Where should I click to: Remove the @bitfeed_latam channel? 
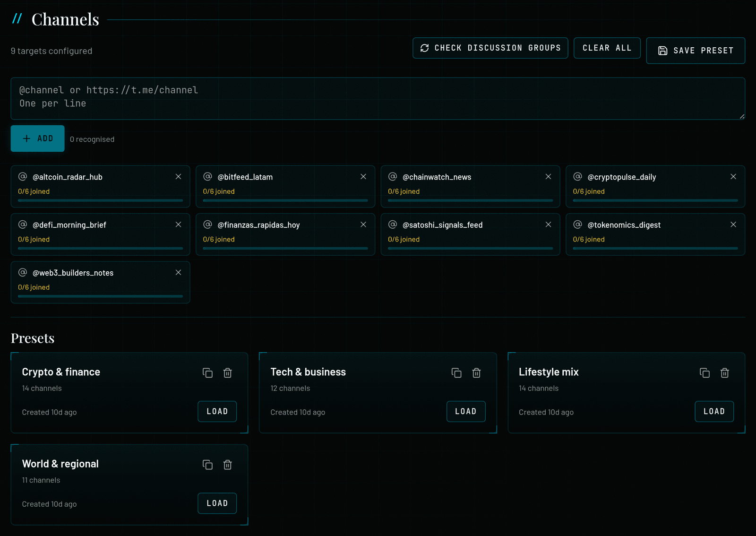(x=363, y=177)
